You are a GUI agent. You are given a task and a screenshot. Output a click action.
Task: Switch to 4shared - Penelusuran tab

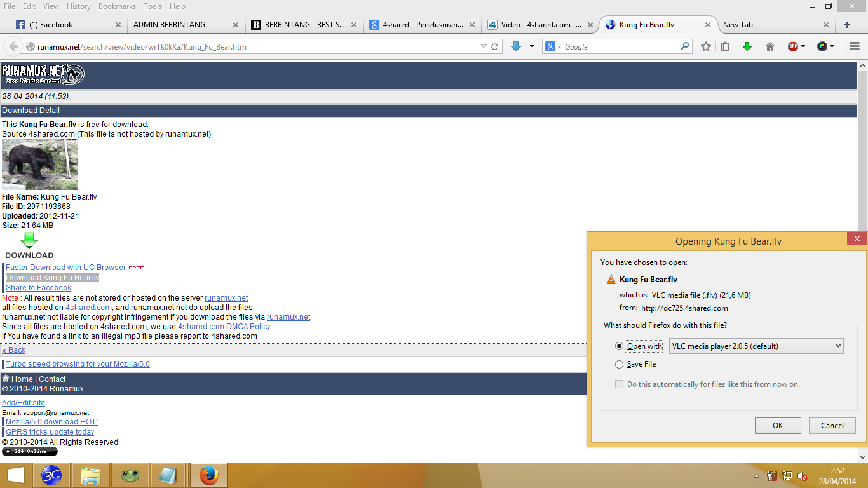click(x=423, y=25)
